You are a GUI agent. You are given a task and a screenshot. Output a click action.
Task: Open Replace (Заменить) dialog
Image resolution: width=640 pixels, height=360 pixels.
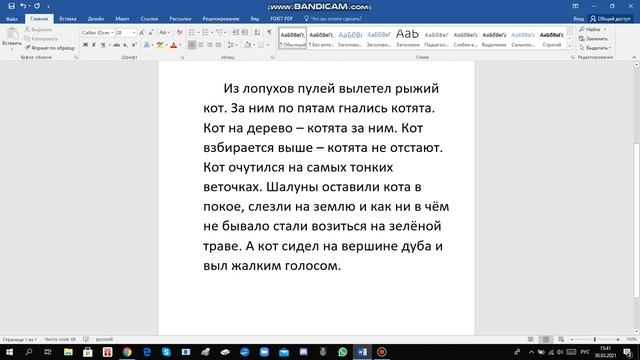(594, 39)
